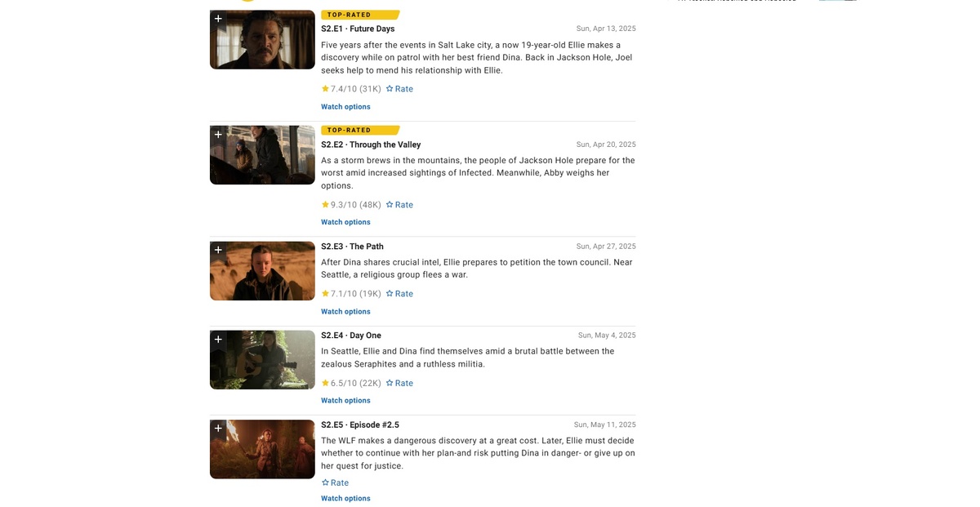
Task: Rate Episode #2.5 with star
Action: coord(335,483)
